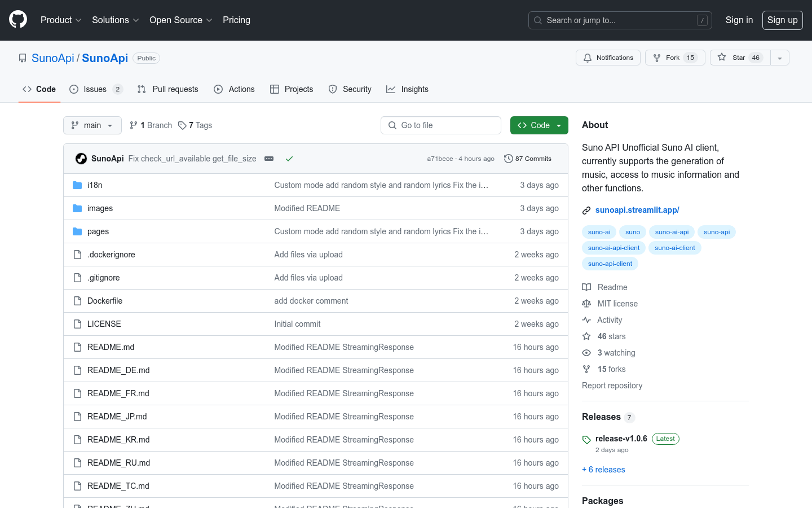Image resolution: width=812 pixels, height=508 pixels.
Task: View the 7 Tags list
Action: pyautogui.click(x=195, y=125)
